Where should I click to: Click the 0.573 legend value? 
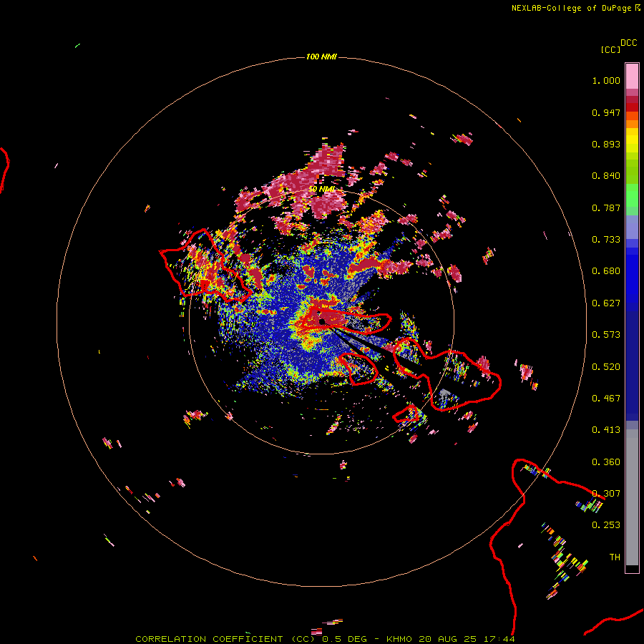pyautogui.click(x=606, y=335)
